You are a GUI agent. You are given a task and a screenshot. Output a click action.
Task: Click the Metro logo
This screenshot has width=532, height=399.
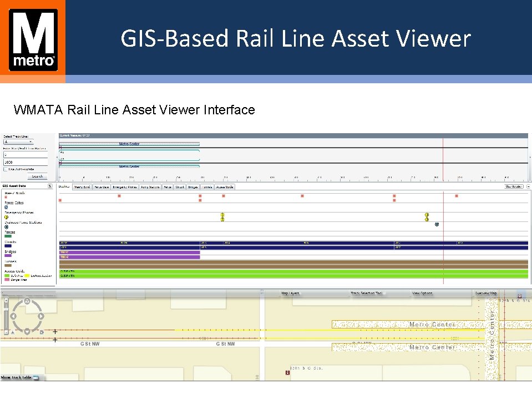pos(33,40)
